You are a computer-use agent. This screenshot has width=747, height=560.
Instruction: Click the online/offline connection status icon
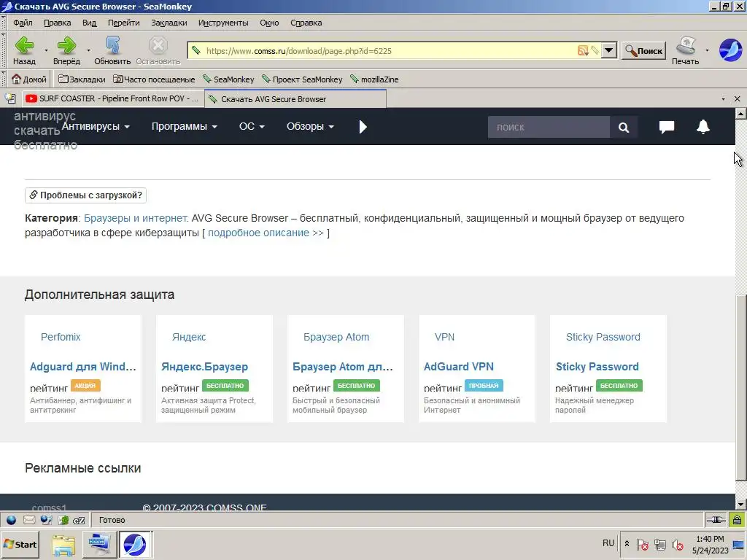pyautogui.click(x=716, y=520)
